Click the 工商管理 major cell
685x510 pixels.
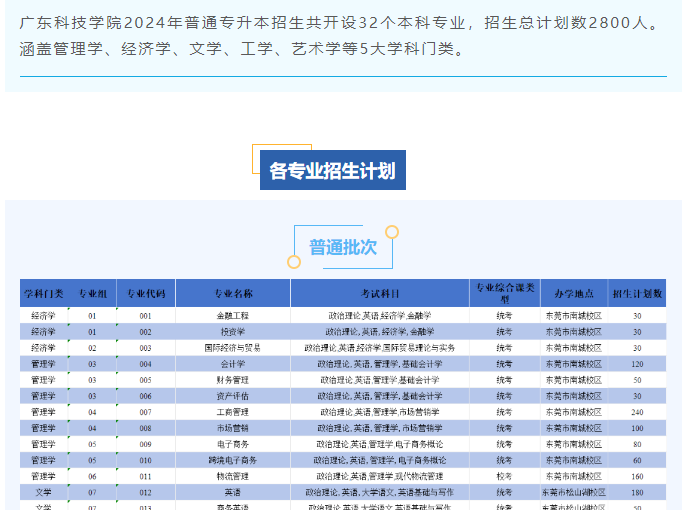coord(233,412)
